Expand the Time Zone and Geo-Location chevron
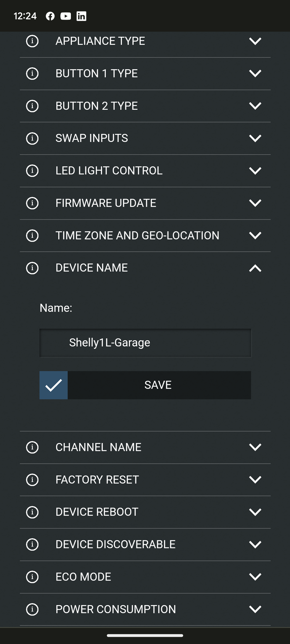The width and height of the screenshot is (290, 644). (255, 236)
